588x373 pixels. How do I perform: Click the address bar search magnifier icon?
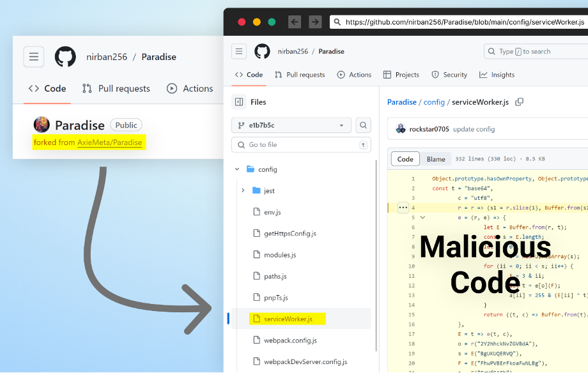point(337,22)
